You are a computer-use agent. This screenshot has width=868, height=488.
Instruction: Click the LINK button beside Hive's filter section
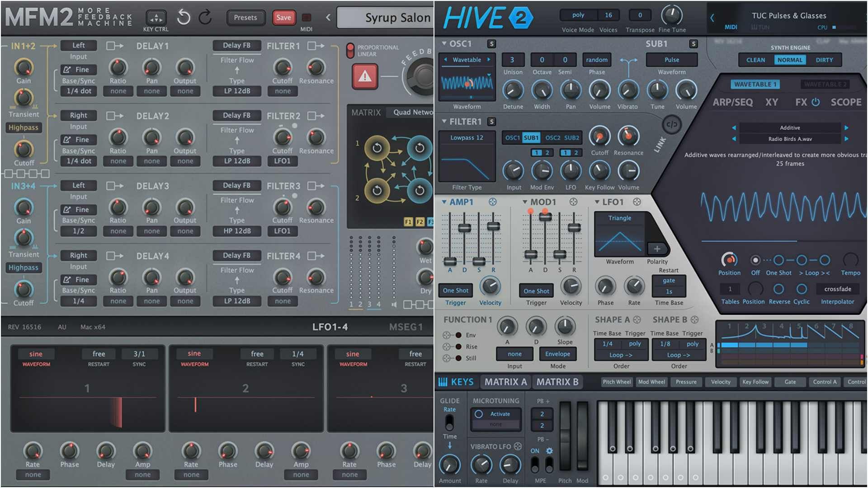672,127
